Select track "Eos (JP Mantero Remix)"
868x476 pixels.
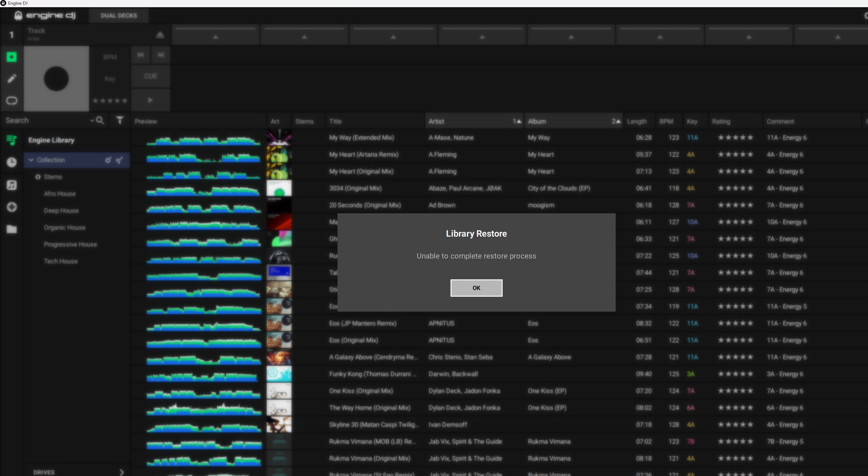363,323
